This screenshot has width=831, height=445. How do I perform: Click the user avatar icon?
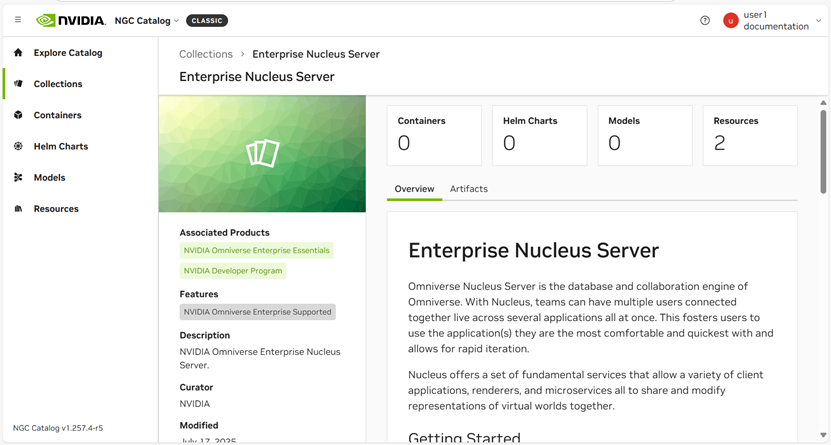click(x=731, y=21)
